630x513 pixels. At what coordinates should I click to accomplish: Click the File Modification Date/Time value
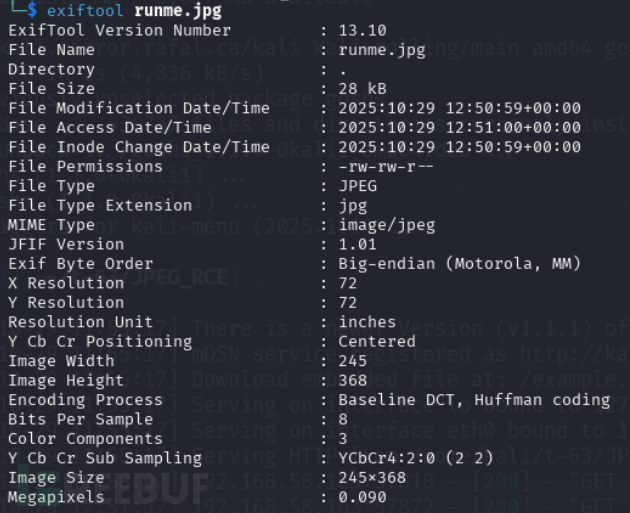(459, 108)
